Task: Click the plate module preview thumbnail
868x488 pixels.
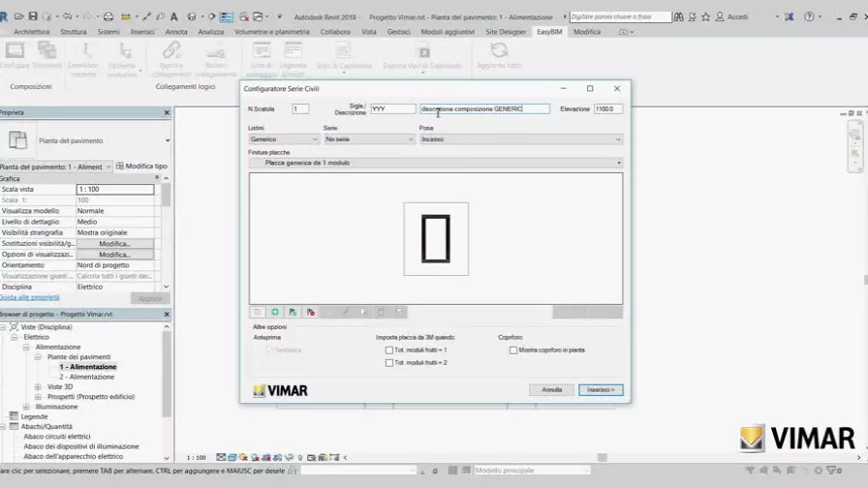Action: point(436,239)
